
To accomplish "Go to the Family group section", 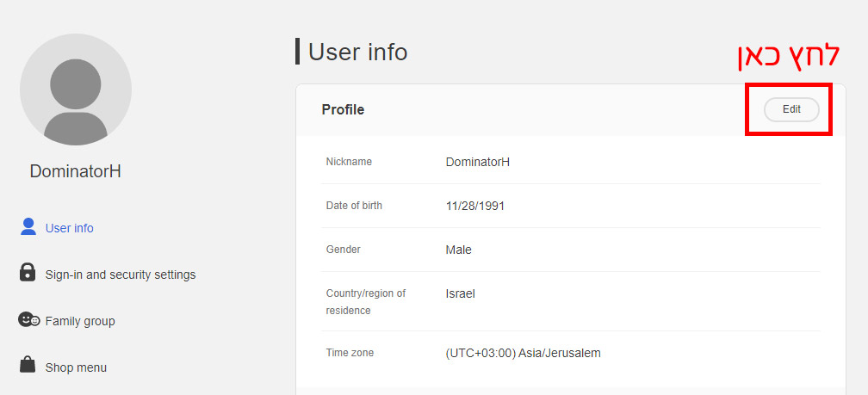I will (79, 321).
